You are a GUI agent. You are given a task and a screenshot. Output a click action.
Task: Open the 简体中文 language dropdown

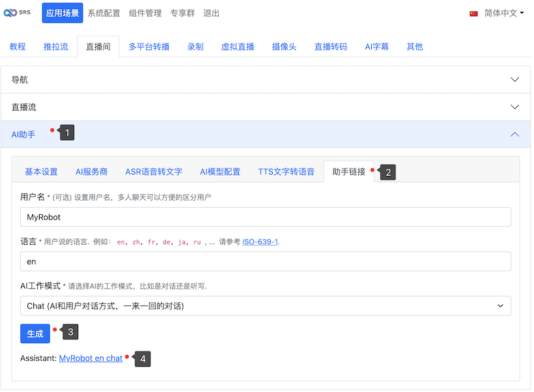point(504,13)
